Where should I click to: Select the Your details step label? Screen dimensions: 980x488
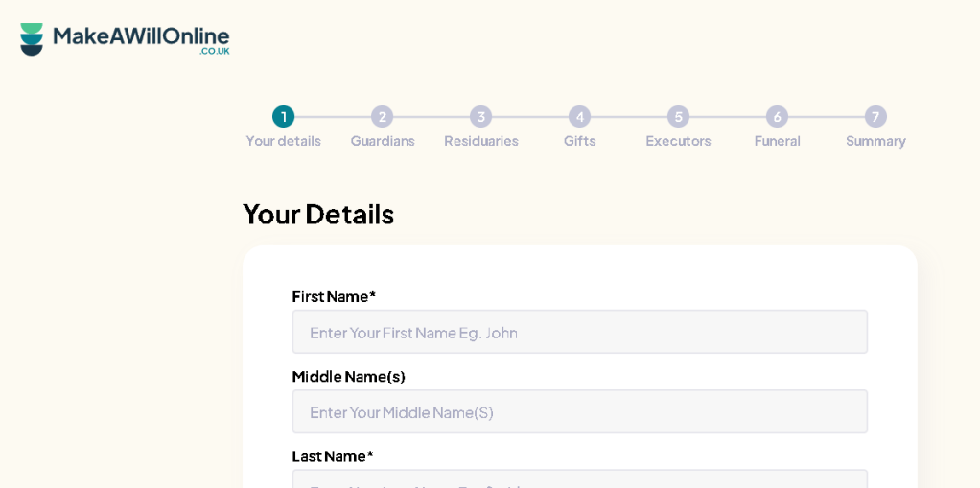283,141
